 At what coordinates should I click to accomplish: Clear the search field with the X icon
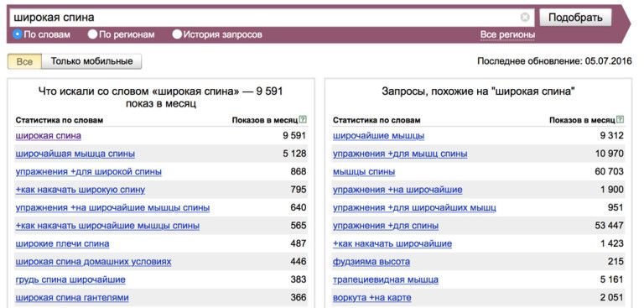click(525, 18)
